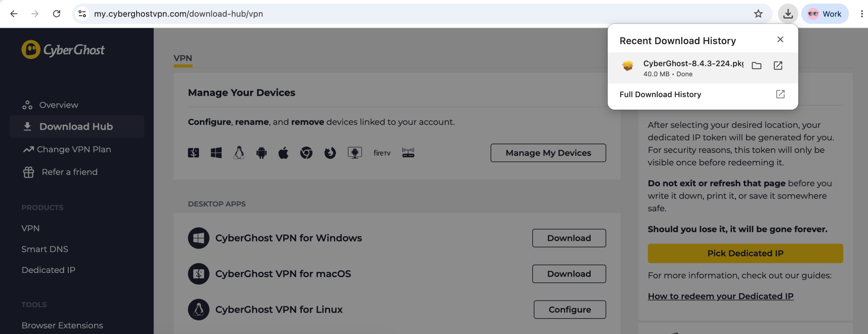Viewport: 868px width, 334px height.
Task: Click the Linux logo beside CyberGhost VPN for Linux
Action: point(198,309)
